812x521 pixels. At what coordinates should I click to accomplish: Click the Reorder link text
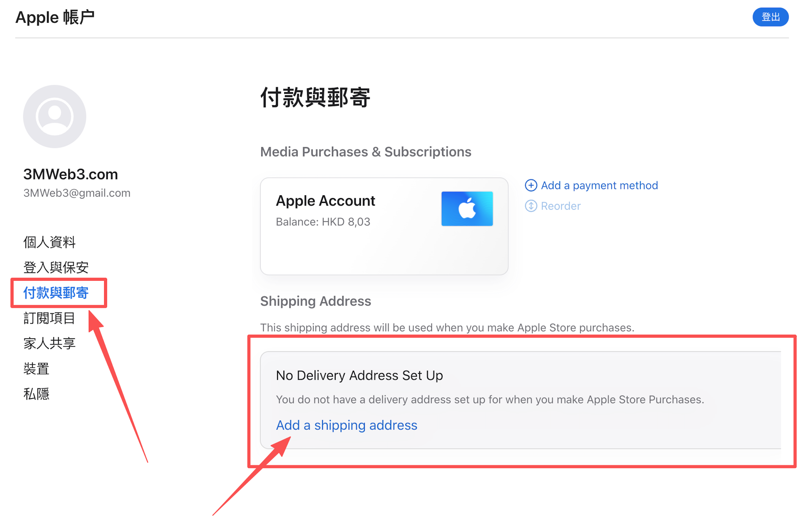[561, 206]
